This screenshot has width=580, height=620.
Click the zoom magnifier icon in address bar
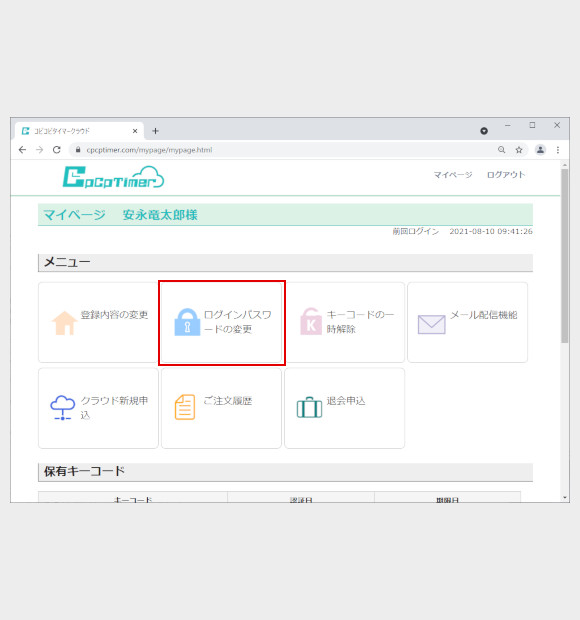pyautogui.click(x=501, y=150)
